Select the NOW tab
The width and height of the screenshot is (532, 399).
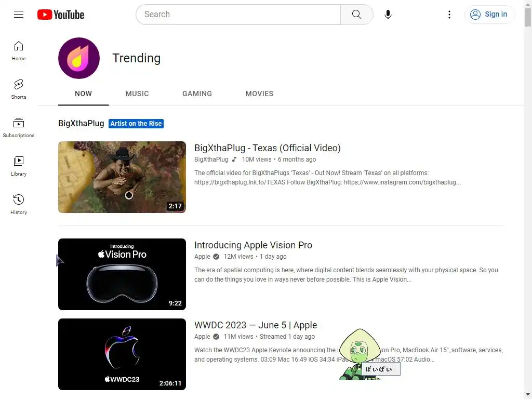83,94
